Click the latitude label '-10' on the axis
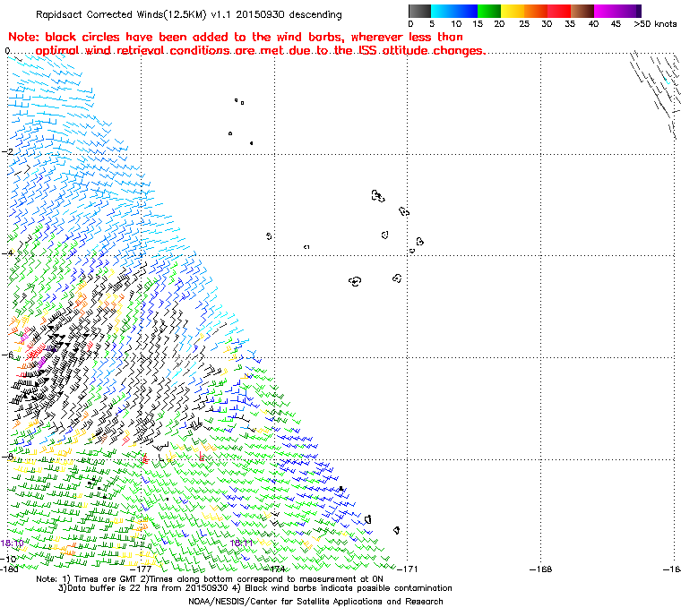Viewport: 681px width, 616px height. [x=8, y=559]
